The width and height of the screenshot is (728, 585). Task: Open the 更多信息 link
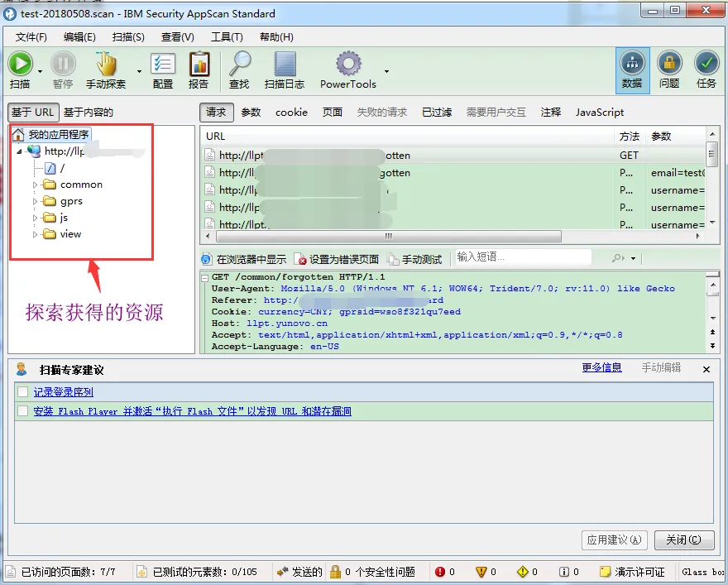pos(601,367)
